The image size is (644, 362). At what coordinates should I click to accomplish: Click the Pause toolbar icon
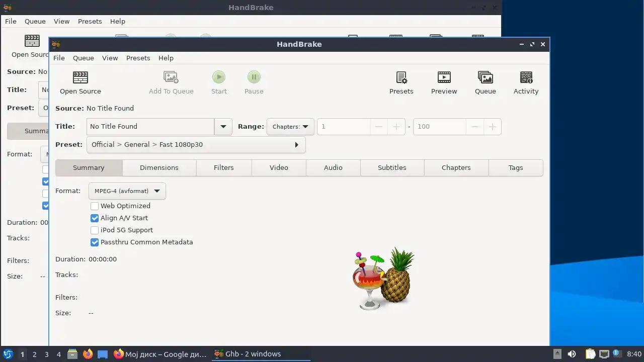[x=254, y=83]
